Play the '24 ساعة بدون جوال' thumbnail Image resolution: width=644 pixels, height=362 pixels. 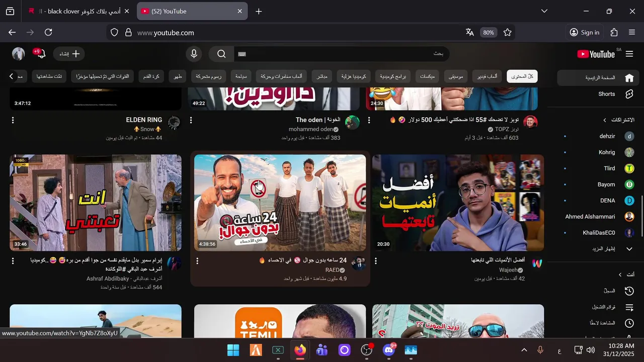point(280,203)
